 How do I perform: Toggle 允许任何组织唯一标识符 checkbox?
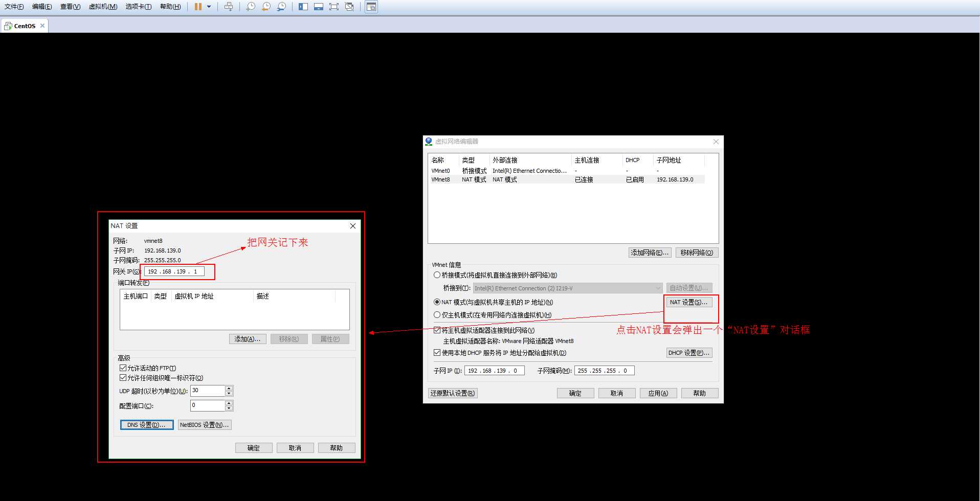tap(123, 378)
